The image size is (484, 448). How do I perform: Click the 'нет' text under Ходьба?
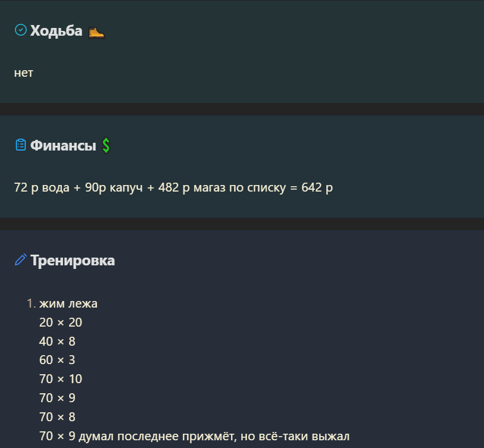click(x=23, y=73)
